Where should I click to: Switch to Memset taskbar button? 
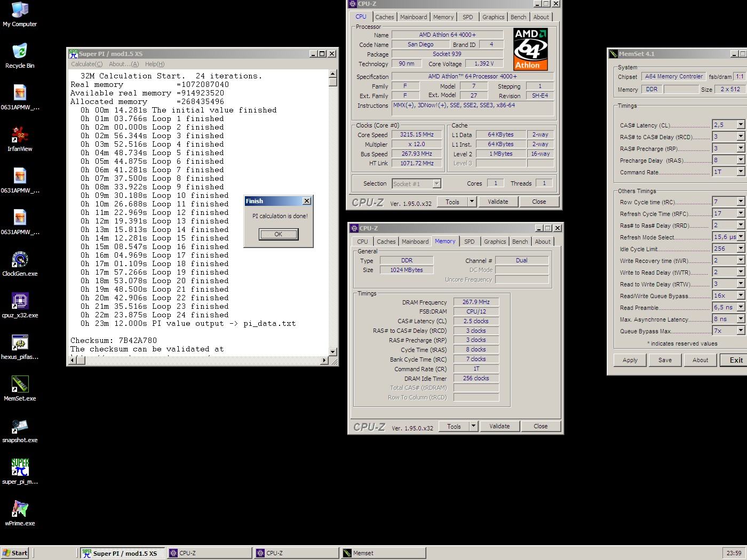[383, 553]
